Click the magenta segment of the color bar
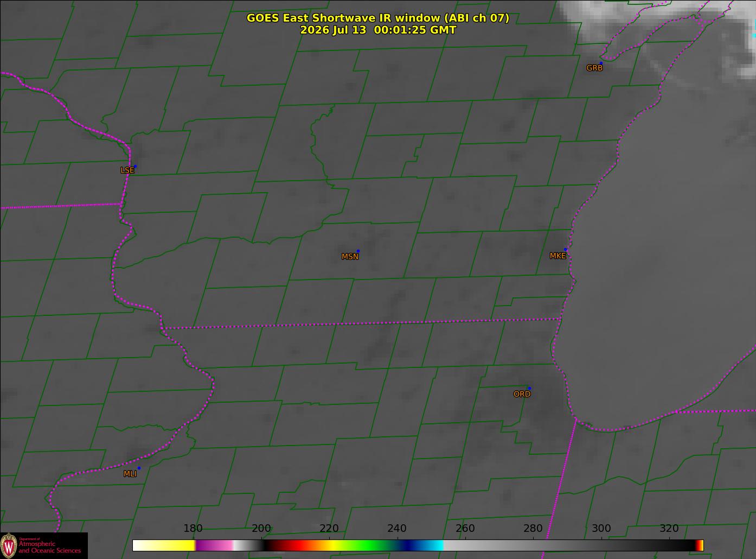This screenshot has width=756, height=559. (214, 545)
